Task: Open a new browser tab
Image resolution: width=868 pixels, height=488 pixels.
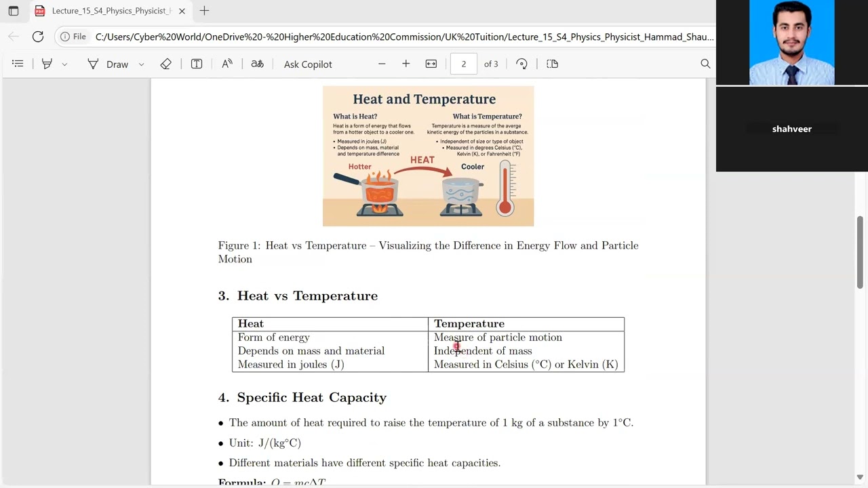Action: click(204, 11)
